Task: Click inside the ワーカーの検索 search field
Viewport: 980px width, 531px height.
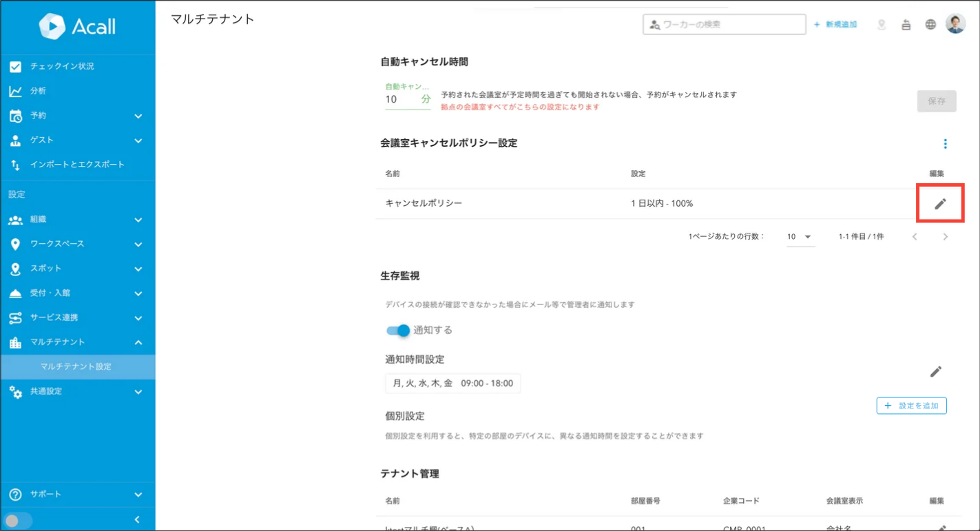Action: click(723, 24)
